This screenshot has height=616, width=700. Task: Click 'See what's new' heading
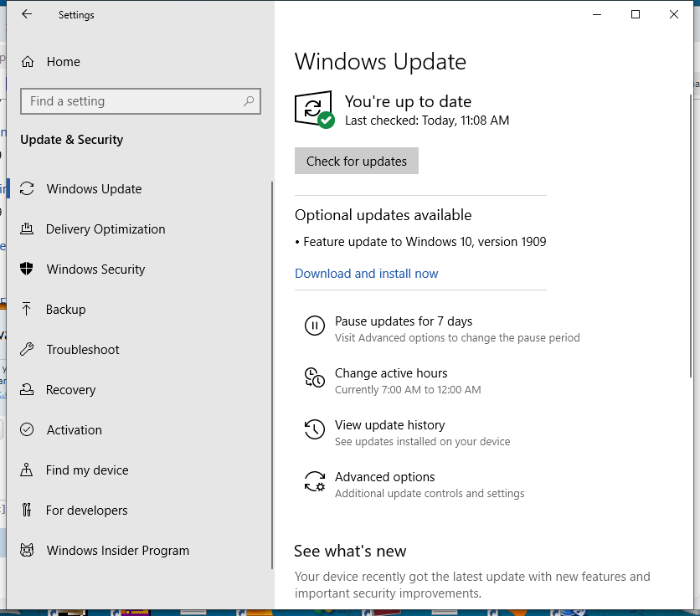(x=350, y=551)
